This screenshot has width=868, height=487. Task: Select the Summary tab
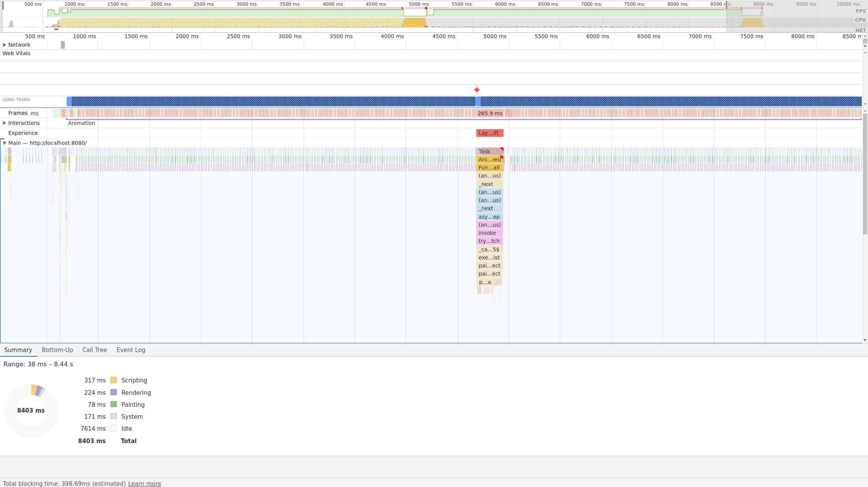coord(18,350)
